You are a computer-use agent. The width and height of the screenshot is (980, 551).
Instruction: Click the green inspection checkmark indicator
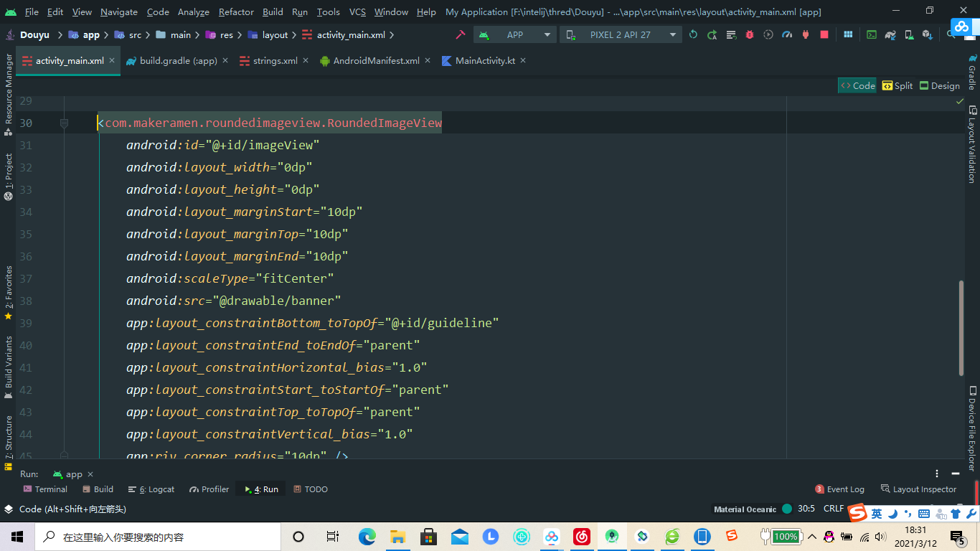[x=960, y=102]
